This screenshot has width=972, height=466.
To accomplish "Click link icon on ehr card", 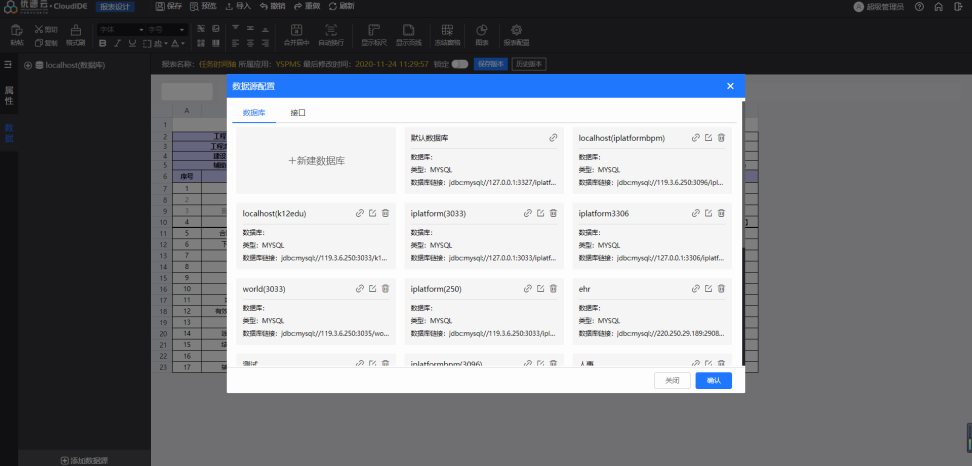I will [x=696, y=289].
